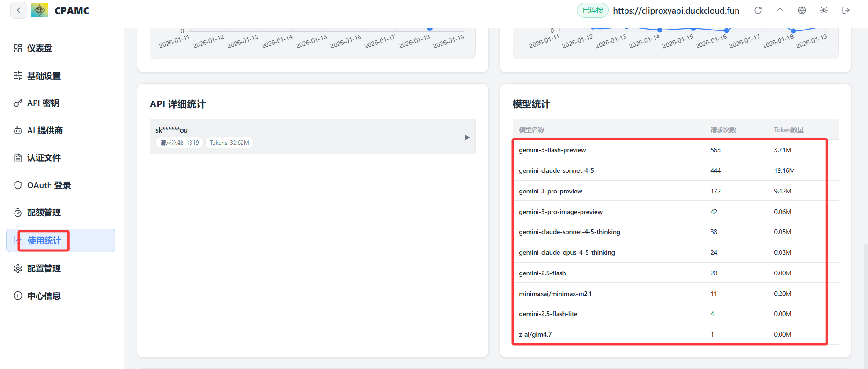This screenshot has width=868, height=369.
Task: Click the dashboard grid icon beside 仪表盘
Action: pos(18,48)
